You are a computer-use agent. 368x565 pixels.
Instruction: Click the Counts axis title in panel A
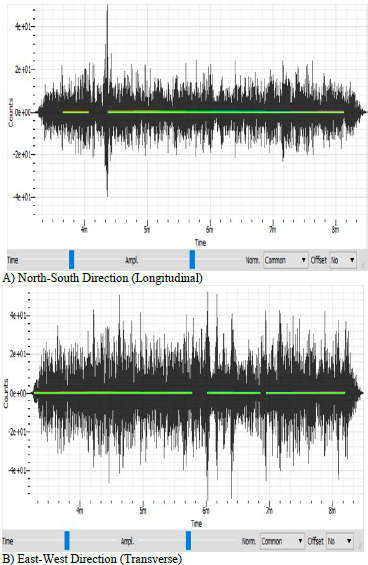[x=10, y=112]
